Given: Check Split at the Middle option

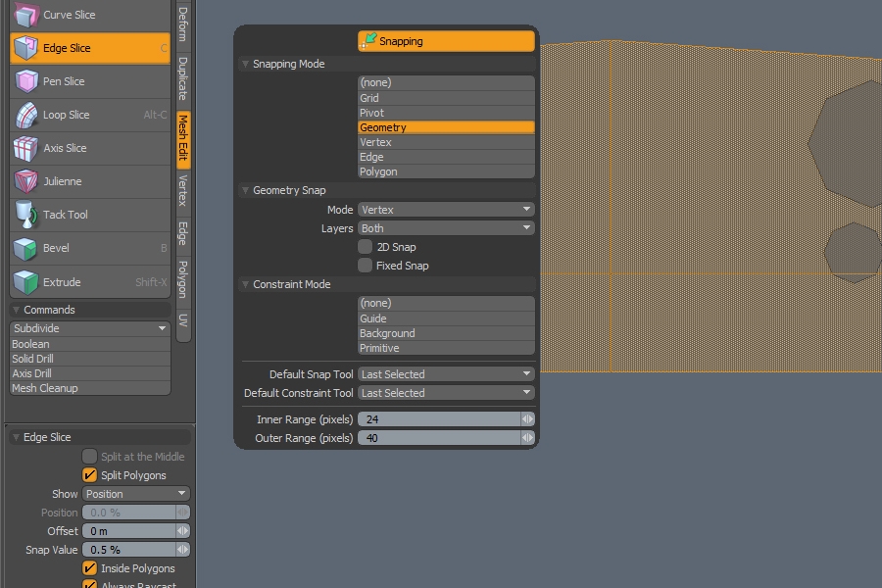Looking at the screenshot, I should tap(89, 456).
